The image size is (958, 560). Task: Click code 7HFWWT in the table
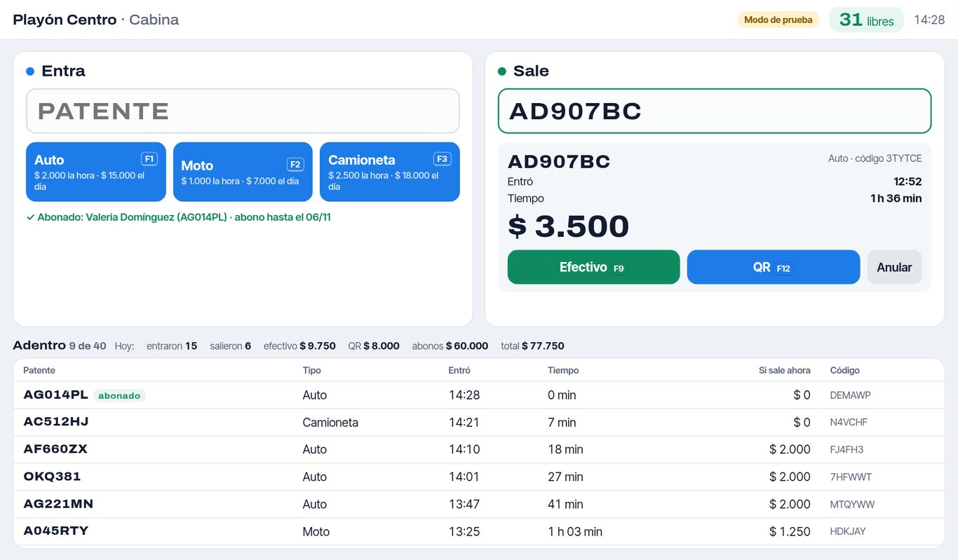pos(851,477)
